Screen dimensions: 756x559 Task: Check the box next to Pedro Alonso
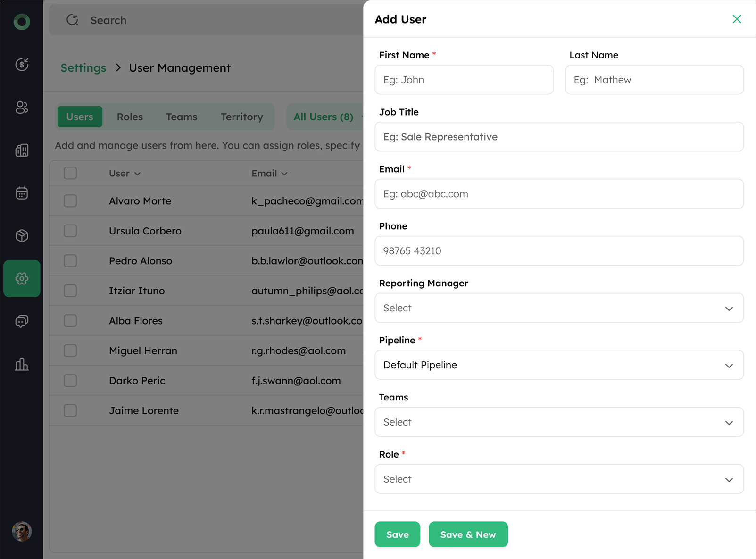70,261
